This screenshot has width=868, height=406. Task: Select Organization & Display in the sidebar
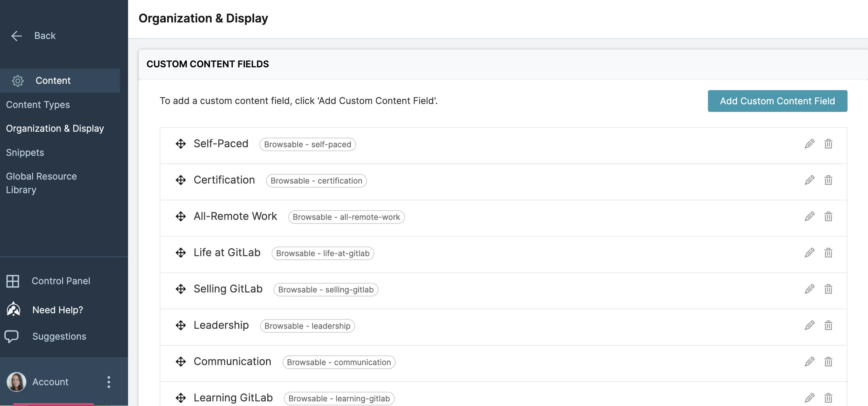pyautogui.click(x=54, y=128)
